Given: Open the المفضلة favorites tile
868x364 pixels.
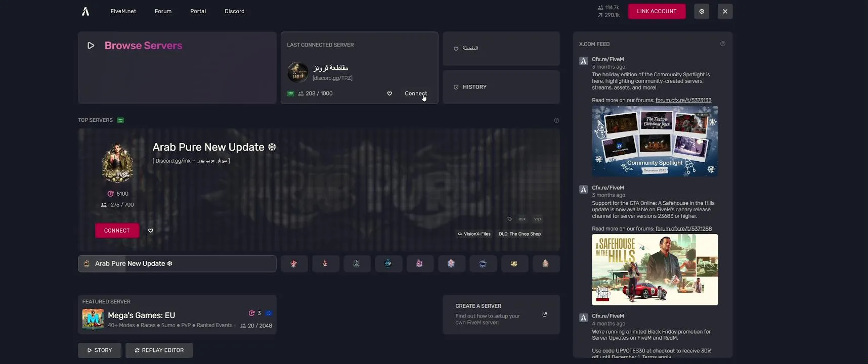Looking at the screenshot, I should click(x=501, y=49).
